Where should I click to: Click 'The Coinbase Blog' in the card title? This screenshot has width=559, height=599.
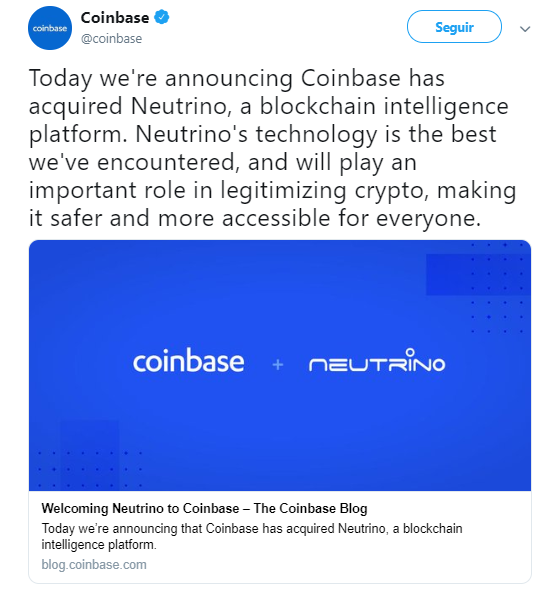310,508
